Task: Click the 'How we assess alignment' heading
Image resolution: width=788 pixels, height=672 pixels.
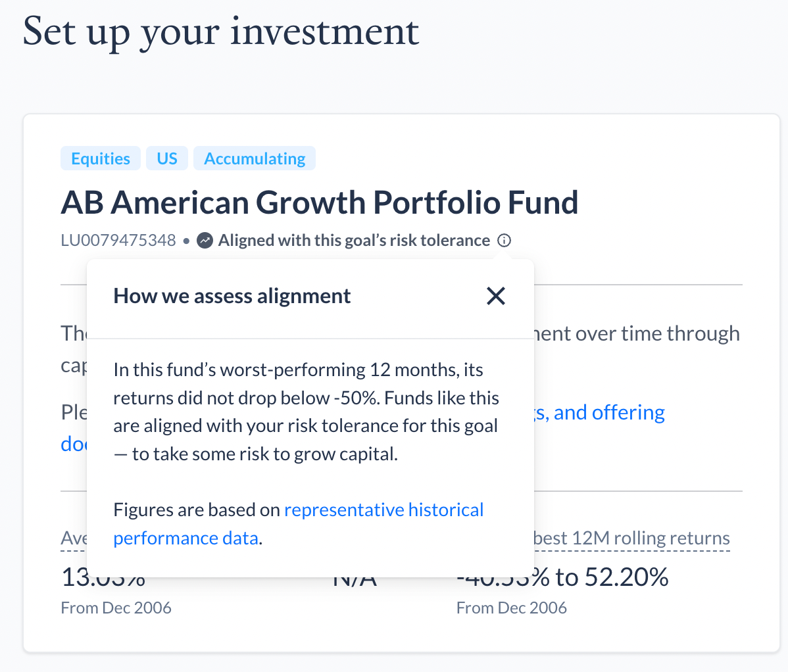Action: (232, 296)
